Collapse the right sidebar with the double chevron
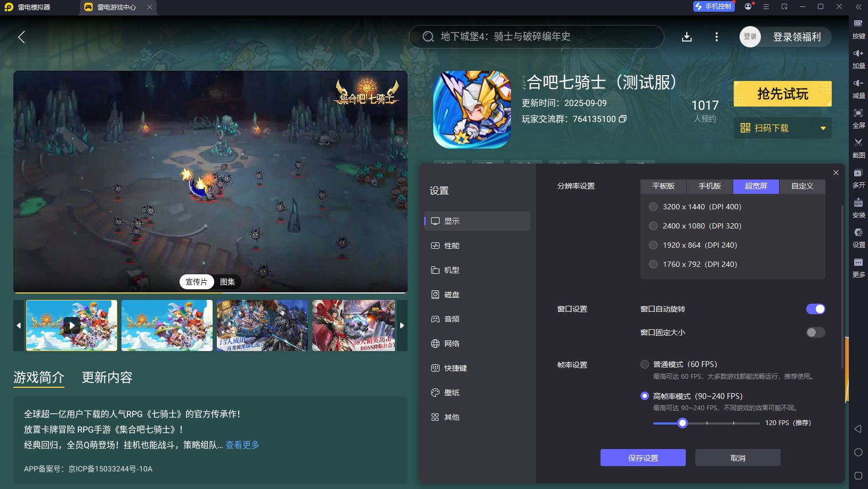868x489 pixels. (x=858, y=7)
